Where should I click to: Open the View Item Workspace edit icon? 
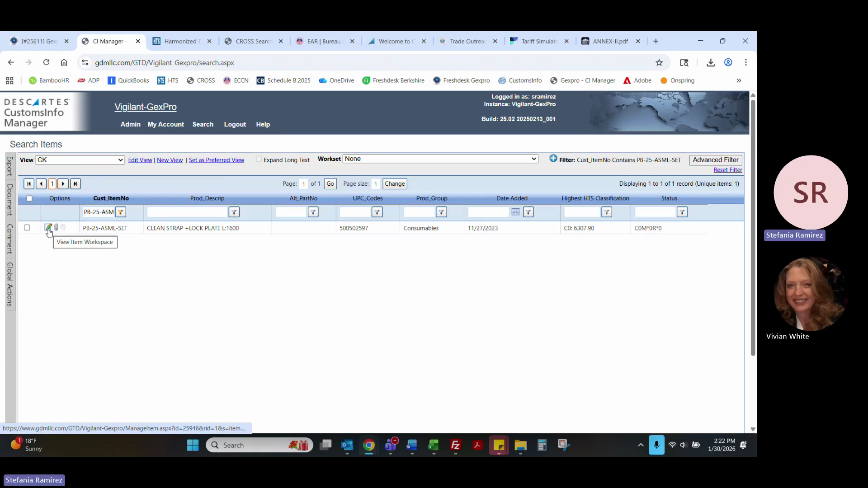[48, 227]
